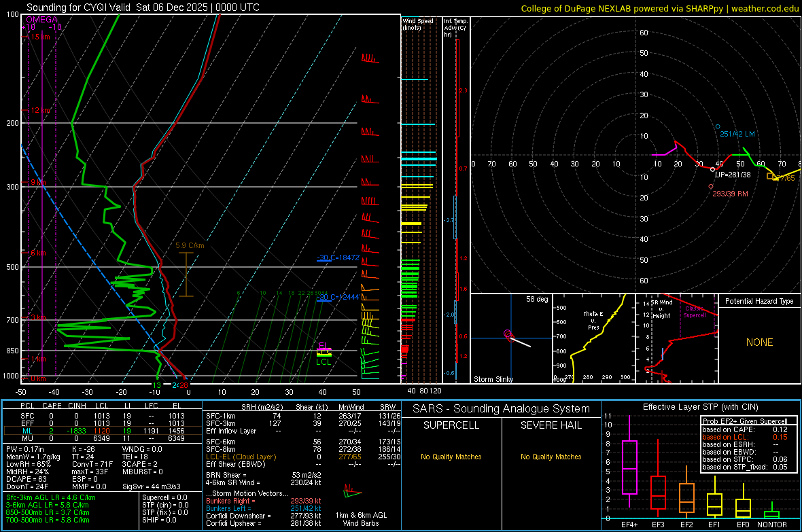Click the Corfidi Downshear vector row
Viewport: 802px width, 532px height.
(264, 516)
